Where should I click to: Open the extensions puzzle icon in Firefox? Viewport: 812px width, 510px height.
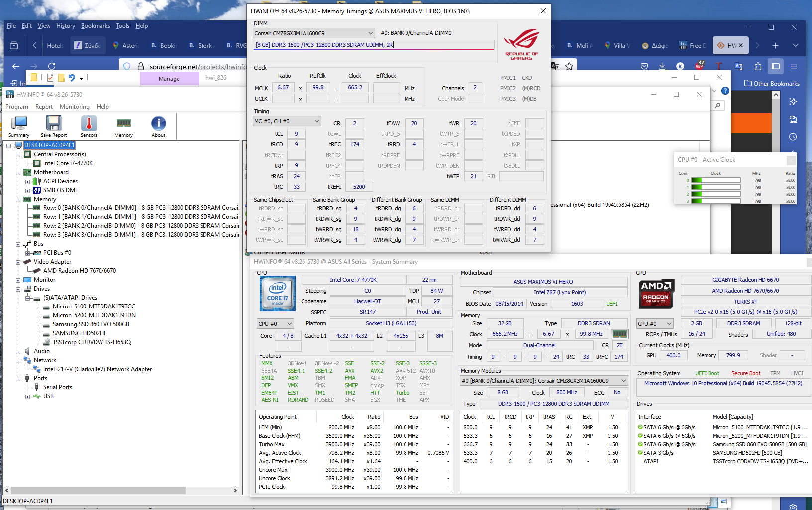758,66
